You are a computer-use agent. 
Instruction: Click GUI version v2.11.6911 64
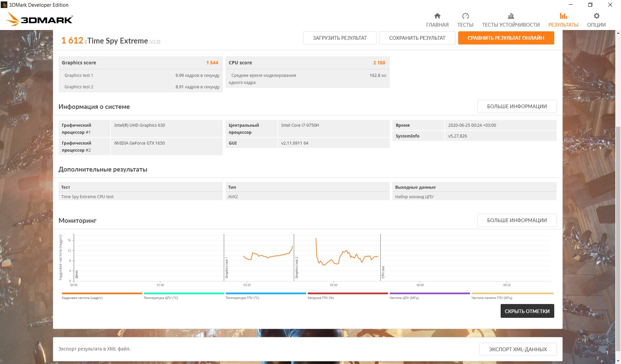295,143
